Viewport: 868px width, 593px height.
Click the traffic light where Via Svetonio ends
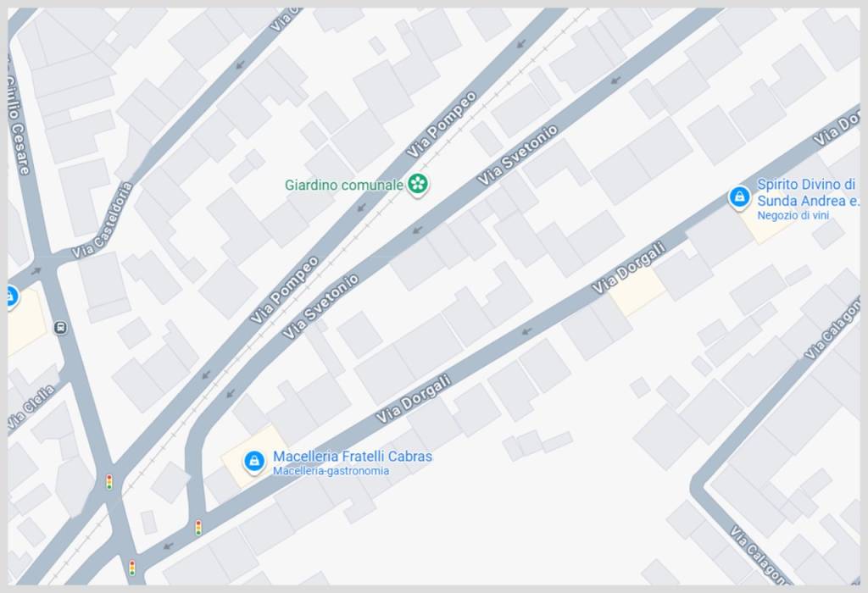[x=198, y=527]
